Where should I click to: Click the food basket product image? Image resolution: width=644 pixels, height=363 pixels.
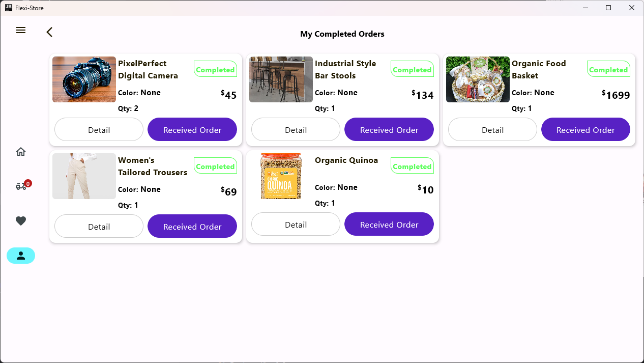point(478,79)
